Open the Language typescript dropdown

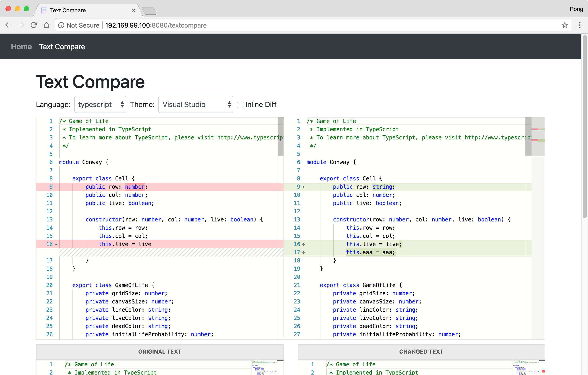(x=100, y=105)
